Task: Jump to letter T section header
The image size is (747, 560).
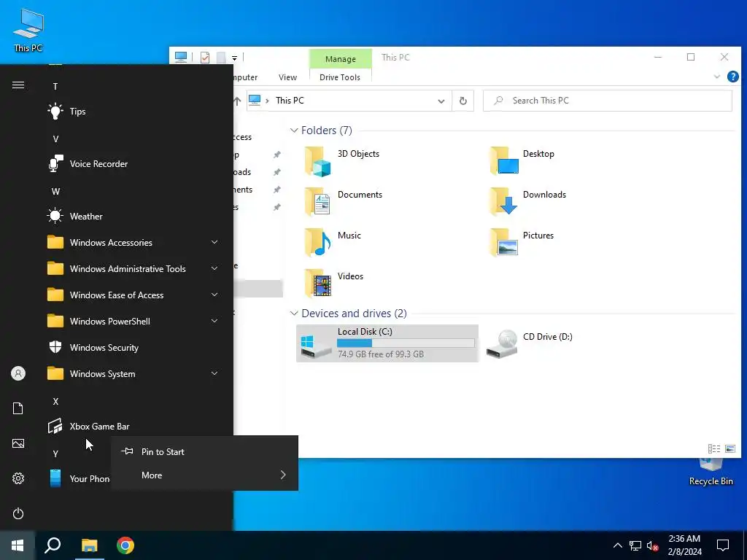Action: 55,86
